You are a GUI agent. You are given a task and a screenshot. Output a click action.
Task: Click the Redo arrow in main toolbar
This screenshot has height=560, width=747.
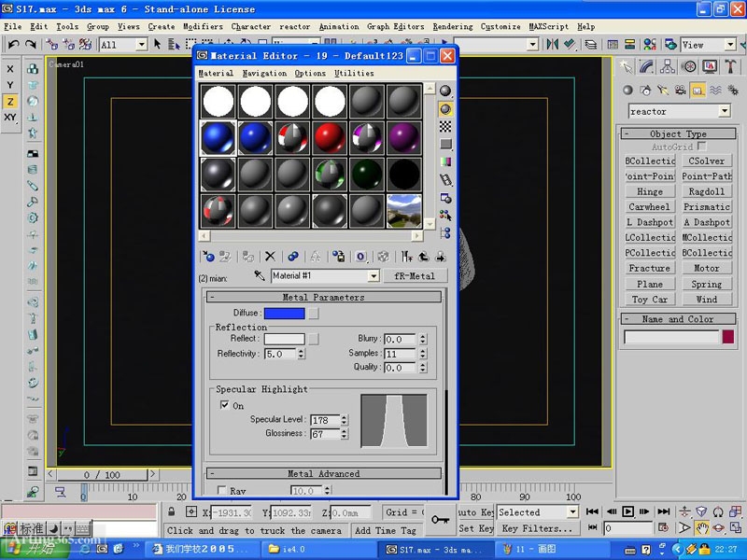click(x=31, y=44)
